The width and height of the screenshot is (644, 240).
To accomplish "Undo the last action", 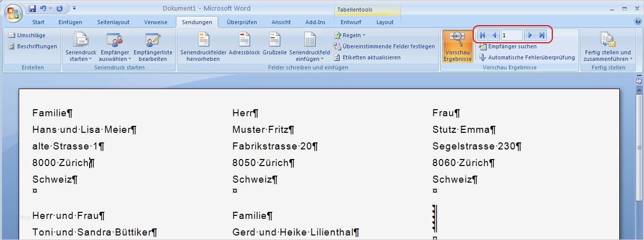I will click(x=43, y=9).
